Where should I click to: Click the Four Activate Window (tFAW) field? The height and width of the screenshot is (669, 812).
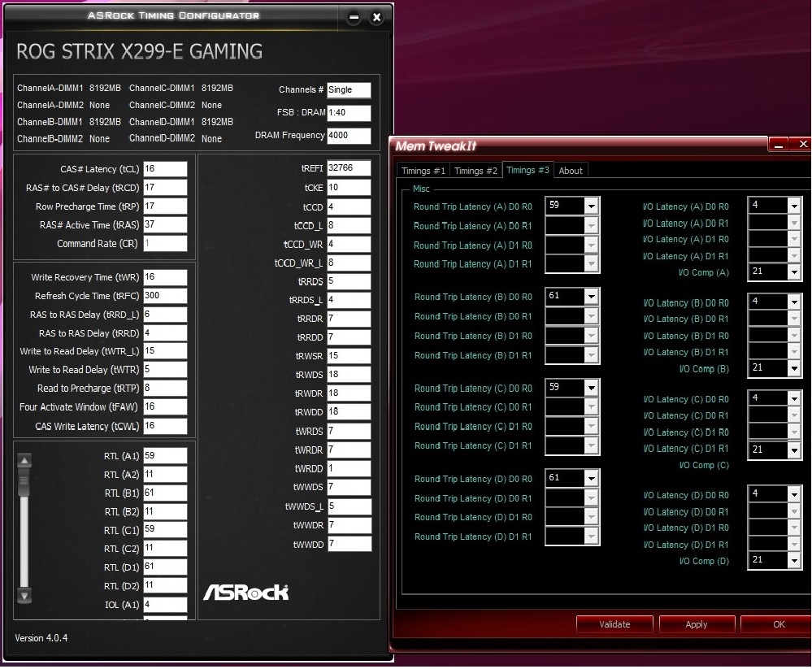click(x=165, y=407)
